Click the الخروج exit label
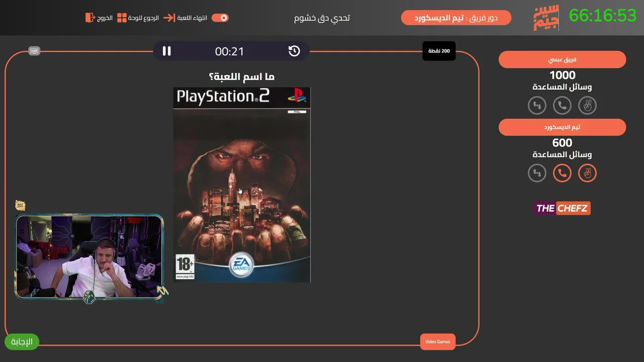Screen dimensions: 644x362 point(105,18)
